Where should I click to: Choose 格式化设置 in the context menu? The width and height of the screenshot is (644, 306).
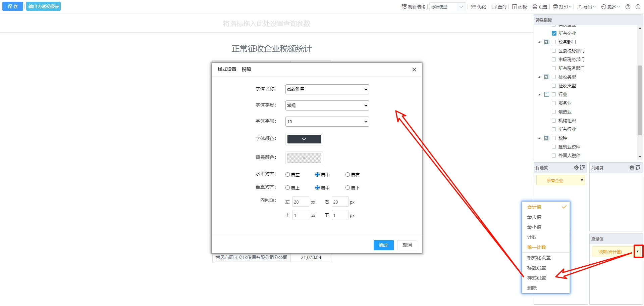click(x=539, y=258)
